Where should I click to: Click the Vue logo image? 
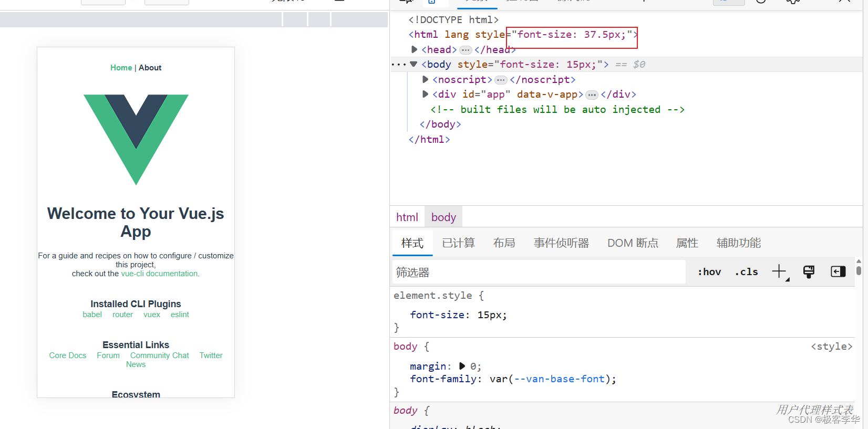point(136,140)
